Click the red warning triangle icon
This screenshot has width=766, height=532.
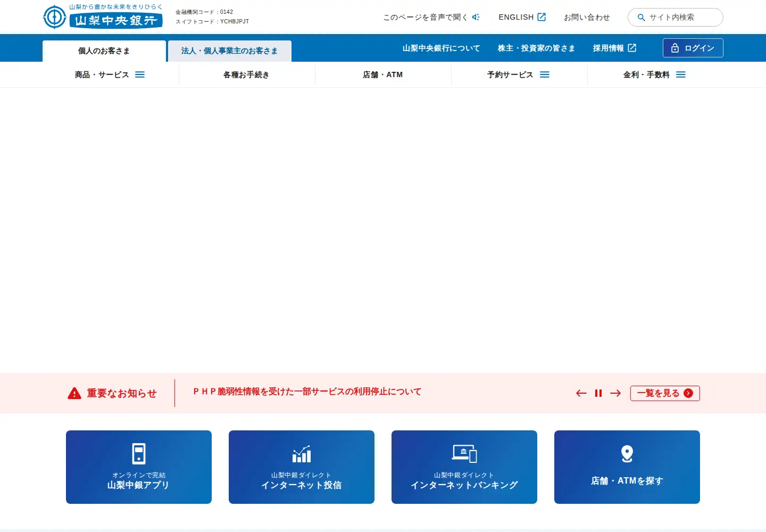click(x=74, y=393)
